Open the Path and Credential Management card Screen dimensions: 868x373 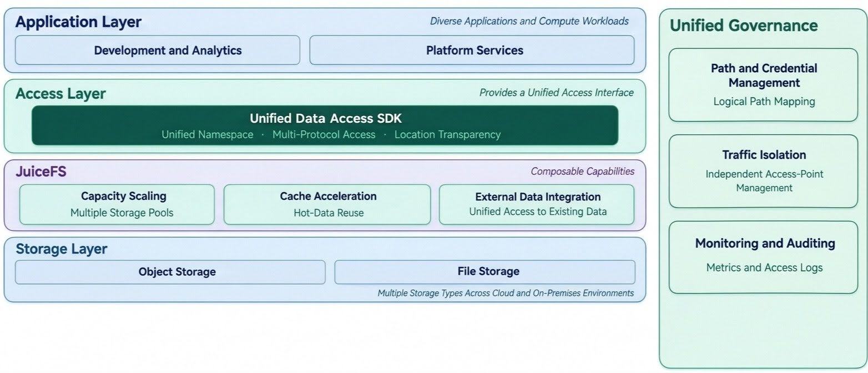coord(764,85)
